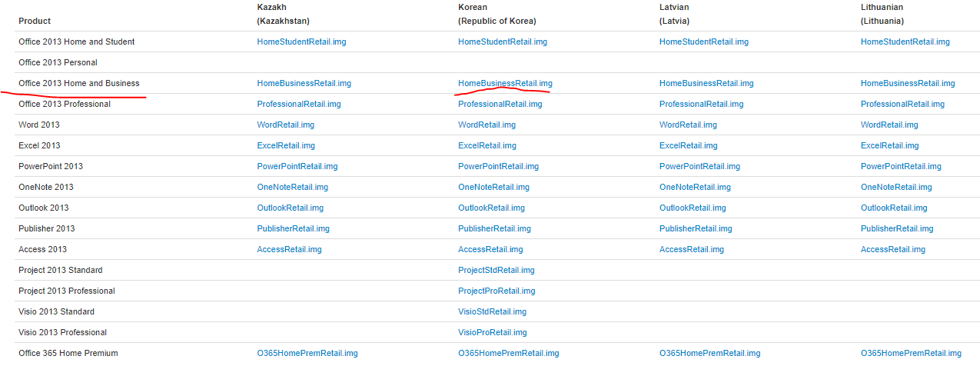Download Lithuanian HomeBusinessRetail.img
This screenshot has width=980, height=376.
(x=908, y=83)
